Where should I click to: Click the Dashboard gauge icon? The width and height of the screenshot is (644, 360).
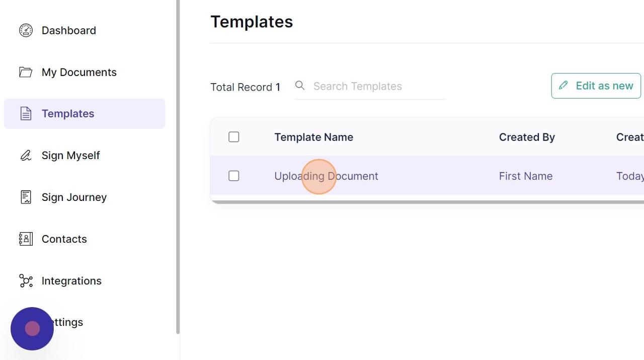[x=26, y=30]
